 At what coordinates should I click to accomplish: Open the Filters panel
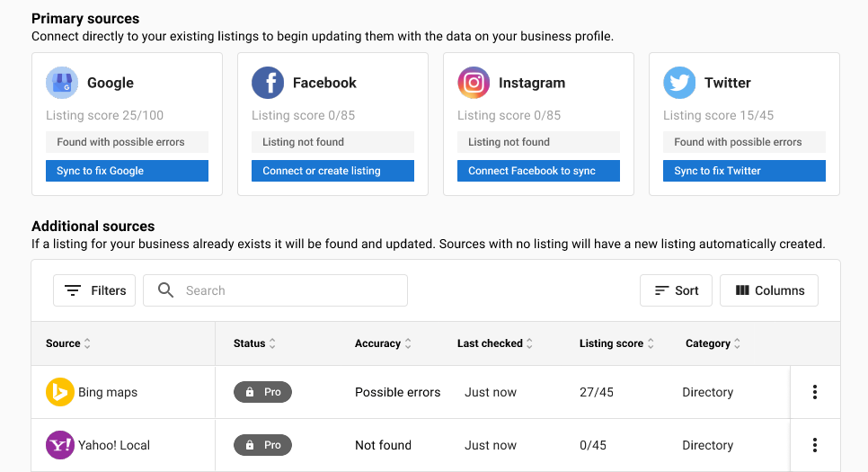coord(94,290)
